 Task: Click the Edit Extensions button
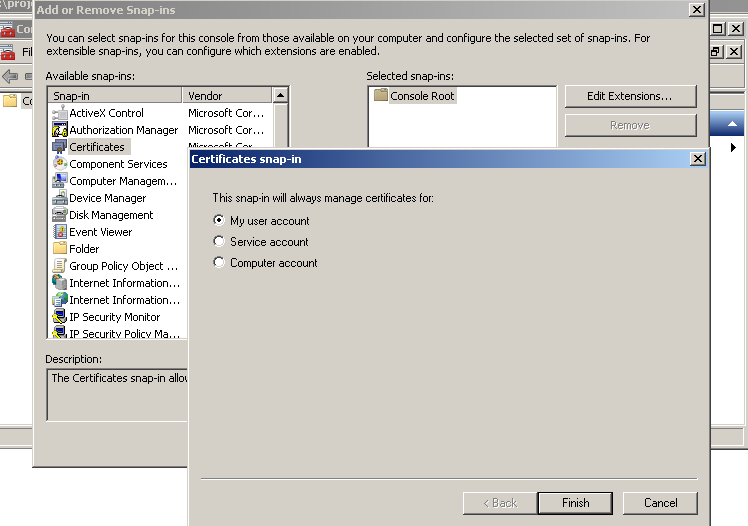(x=630, y=96)
